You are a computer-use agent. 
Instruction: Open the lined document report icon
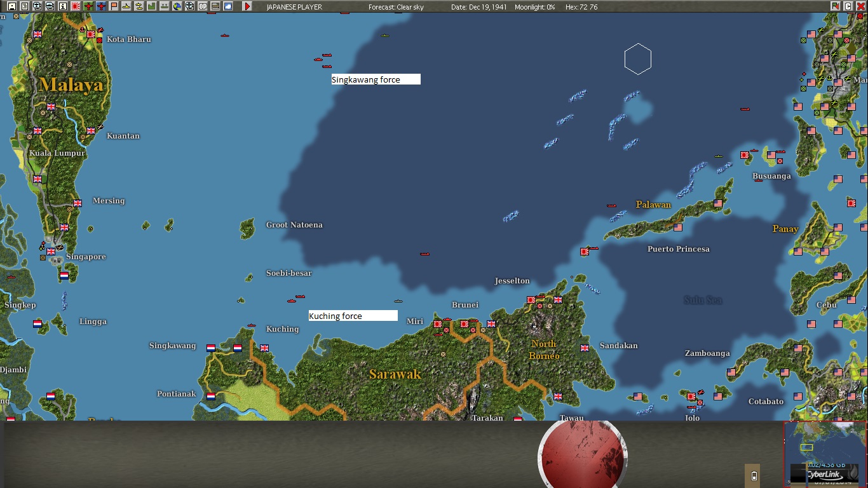point(24,6)
